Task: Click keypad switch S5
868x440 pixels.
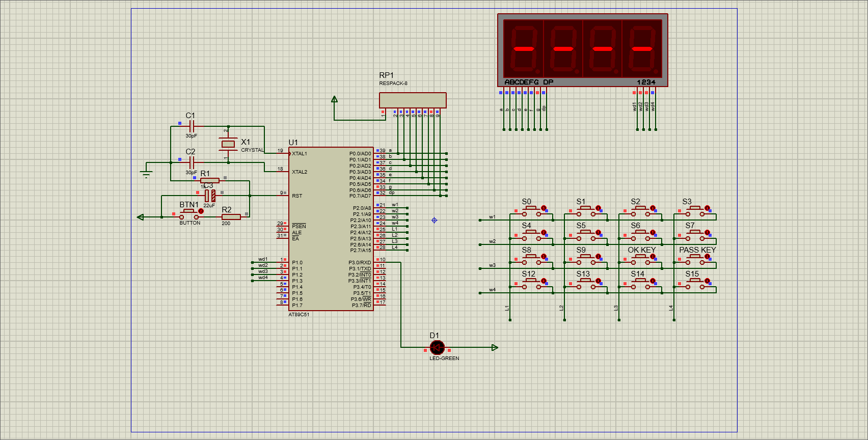Action: pos(586,235)
